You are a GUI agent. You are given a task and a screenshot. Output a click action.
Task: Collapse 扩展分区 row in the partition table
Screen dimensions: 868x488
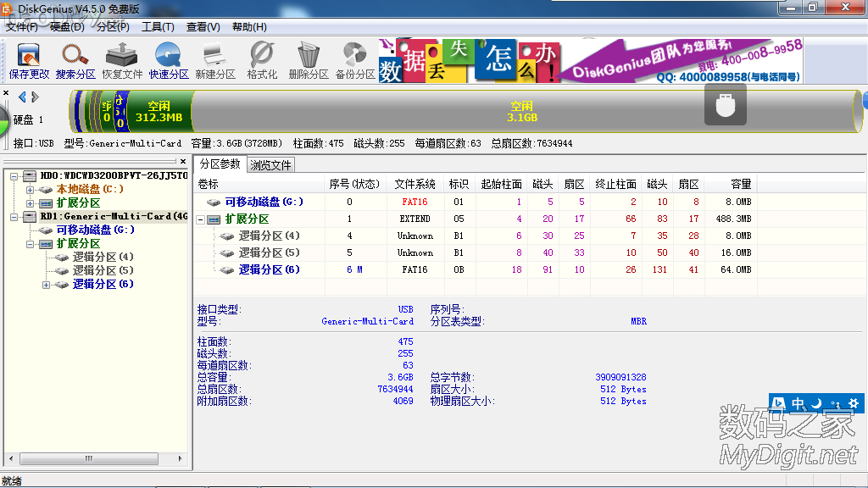[201, 219]
